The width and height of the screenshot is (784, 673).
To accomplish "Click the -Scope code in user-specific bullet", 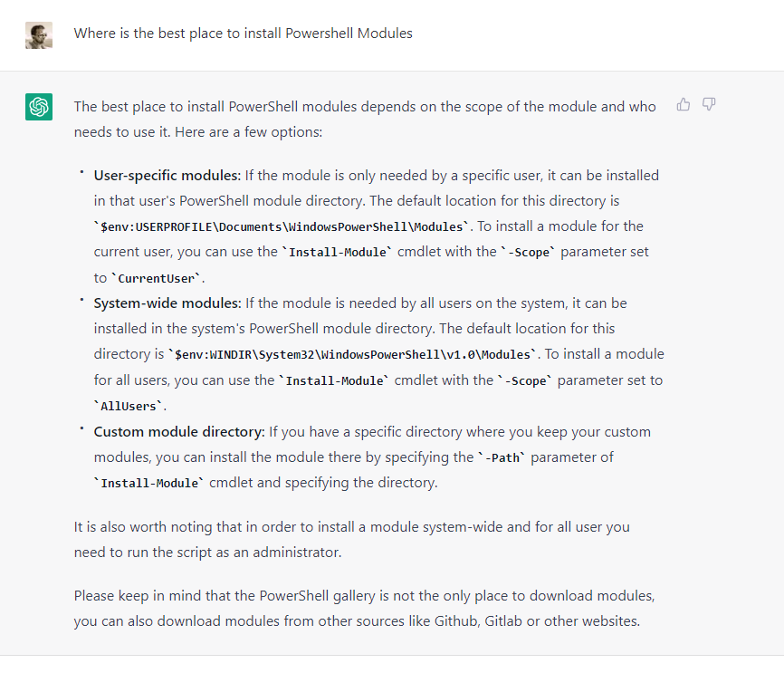I will click(528, 252).
